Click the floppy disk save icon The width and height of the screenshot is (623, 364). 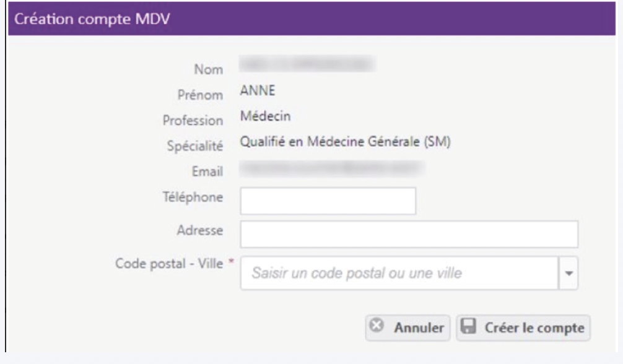(x=468, y=326)
